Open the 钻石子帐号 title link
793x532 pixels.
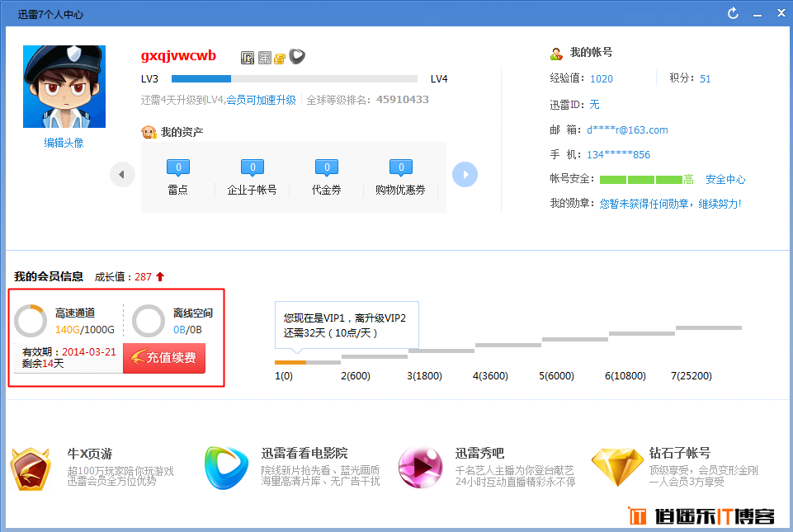(680, 454)
